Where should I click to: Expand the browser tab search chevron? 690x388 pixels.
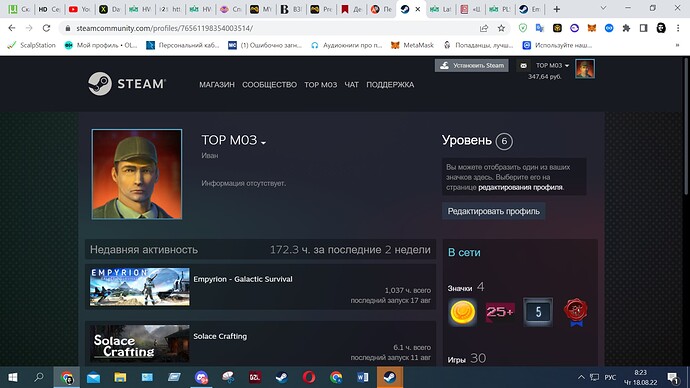603,8
